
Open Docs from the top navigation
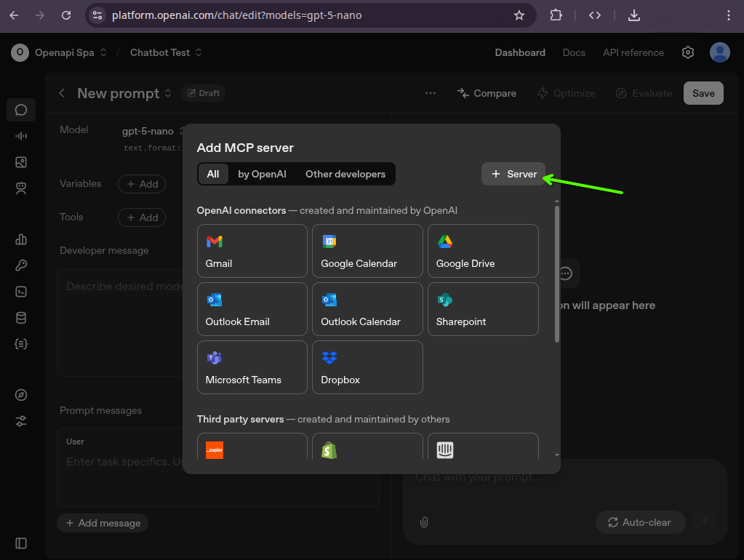point(574,52)
